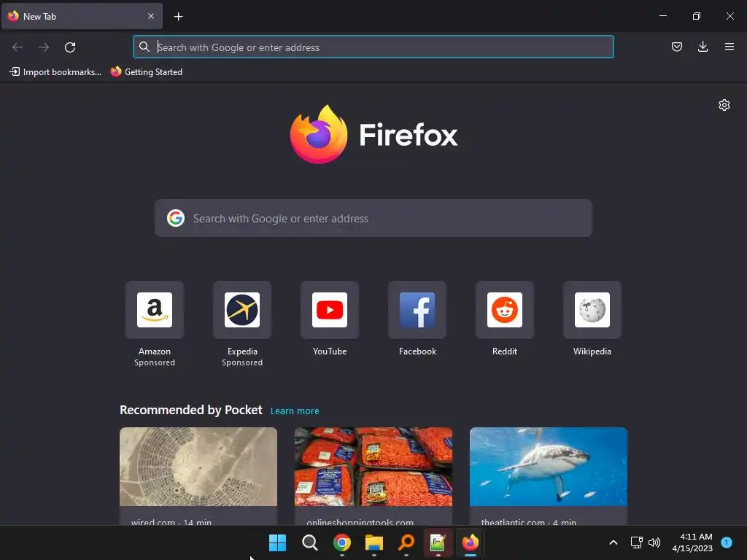Open the wired.com Pocket story thumbnail
The width and height of the screenshot is (747, 560).
pyautogui.click(x=198, y=467)
